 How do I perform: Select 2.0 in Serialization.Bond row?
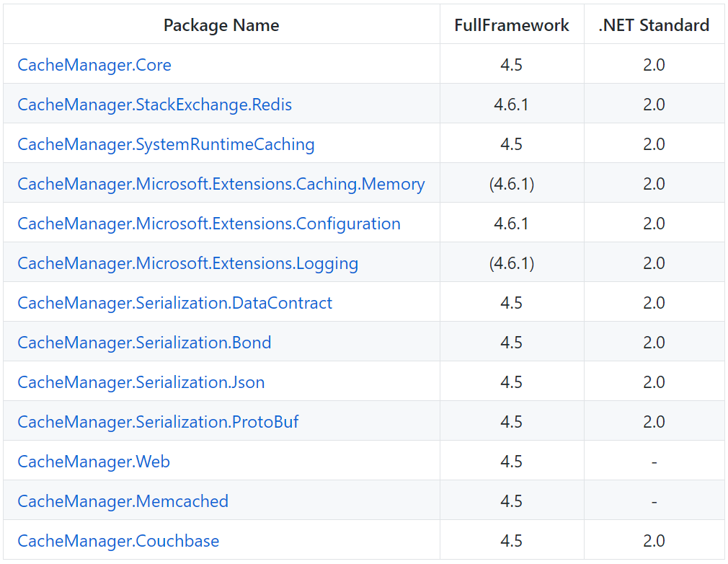click(654, 343)
